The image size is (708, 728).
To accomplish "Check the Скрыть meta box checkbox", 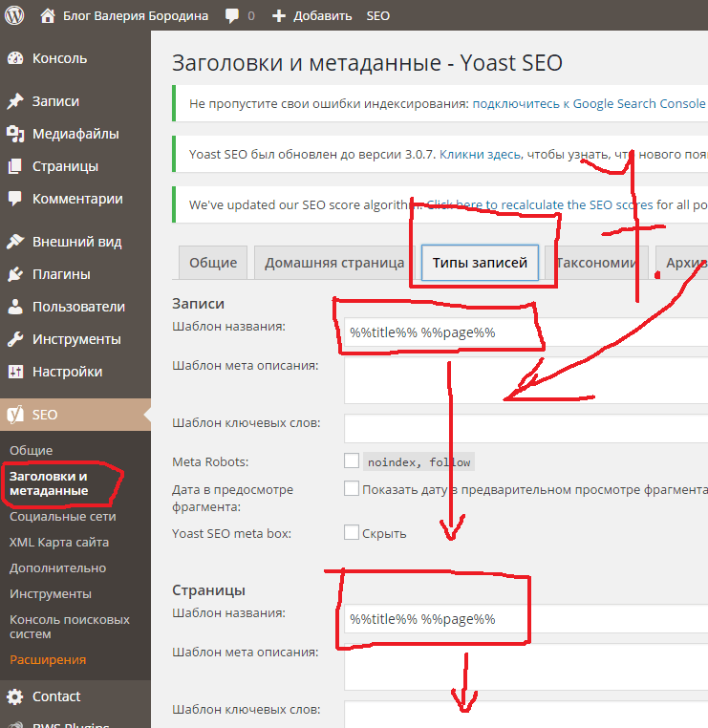I will (352, 532).
